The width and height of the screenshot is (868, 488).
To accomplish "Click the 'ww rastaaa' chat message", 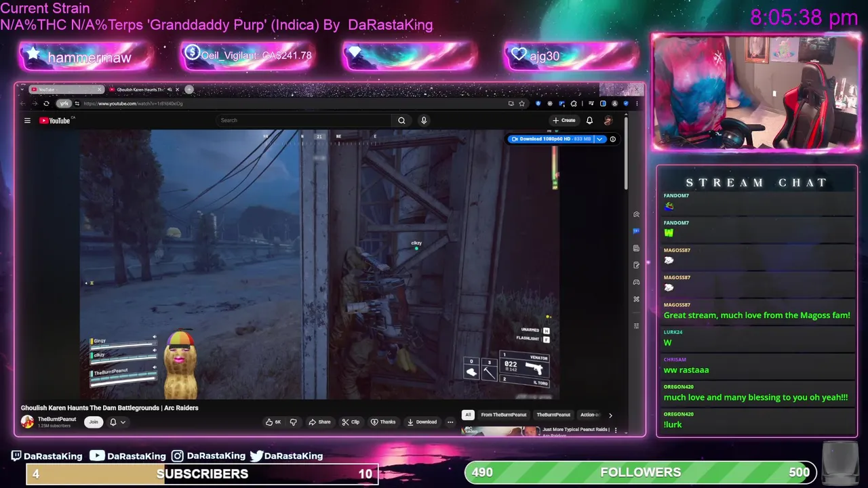I will [686, 370].
